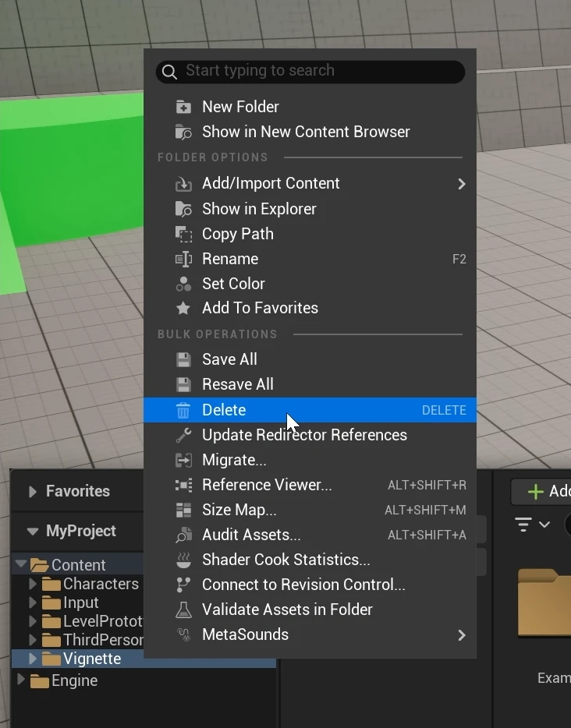571x728 pixels.
Task: Open the filter dropdown chevron
Action: tap(544, 525)
